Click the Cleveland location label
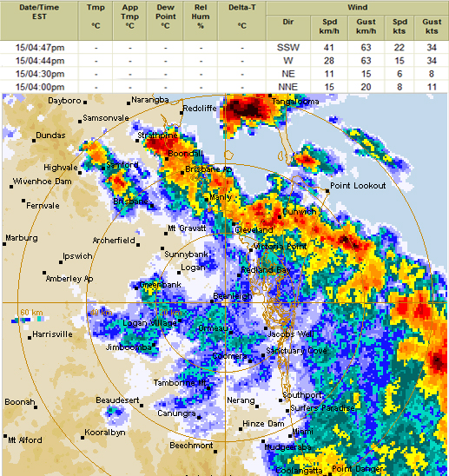Image resolution: width=449 pixels, height=476 pixels. [x=254, y=230]
